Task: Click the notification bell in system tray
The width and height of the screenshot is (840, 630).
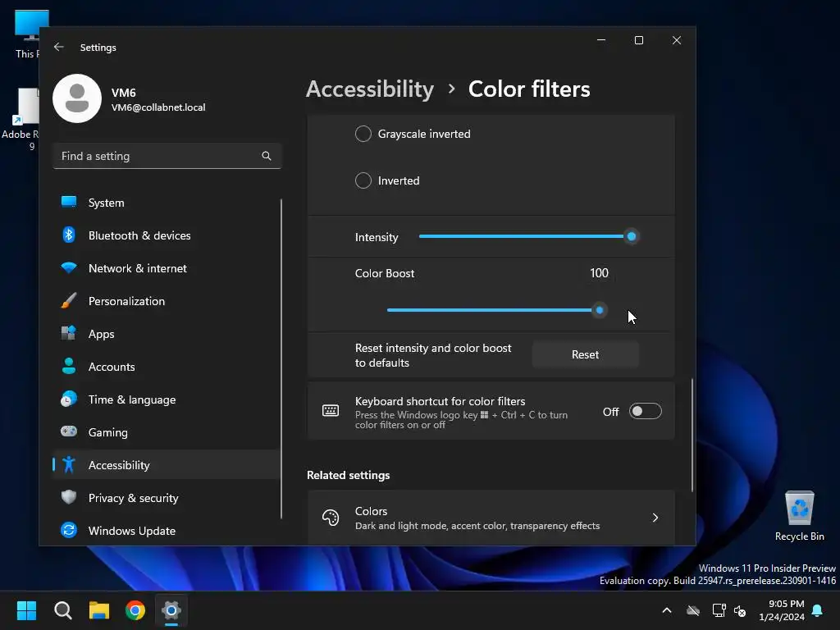Action: tap(818, 610)
